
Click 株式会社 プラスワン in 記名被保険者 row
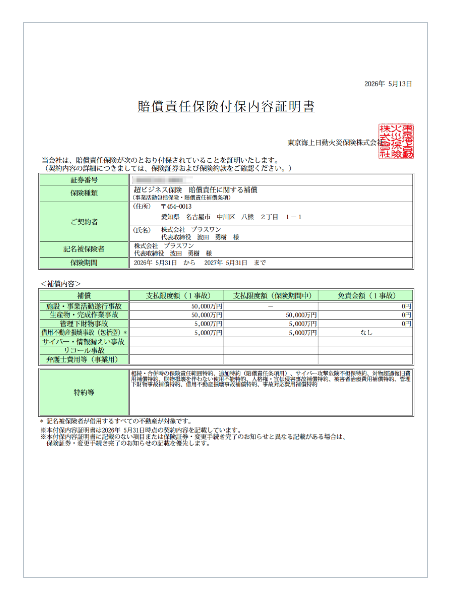pyautogui.click(x=164, y=246)
